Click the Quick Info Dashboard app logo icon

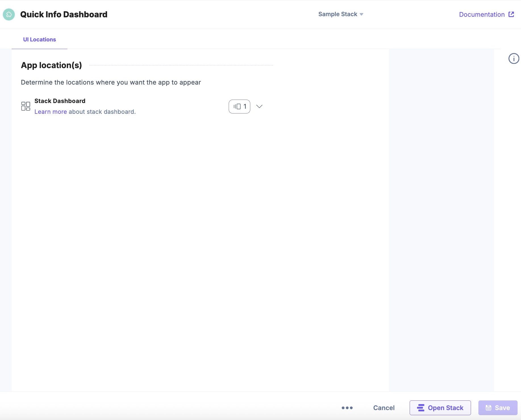(9, 14)
